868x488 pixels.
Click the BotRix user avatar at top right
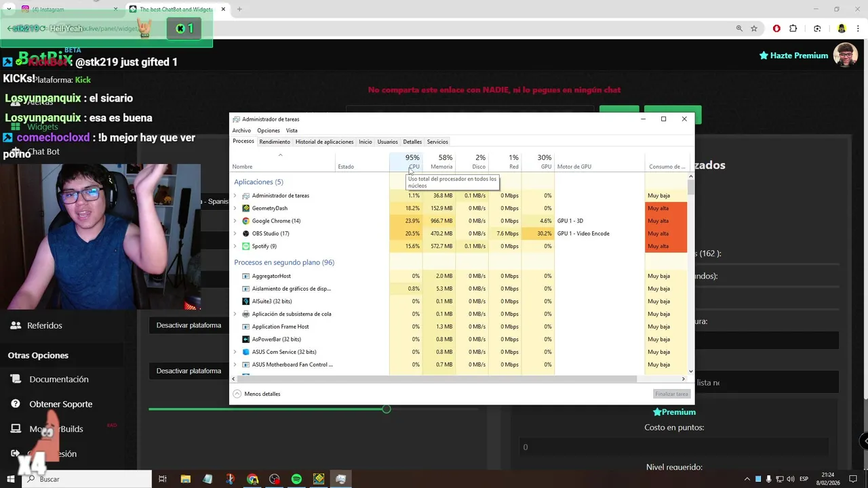click(x=846, y=56)
